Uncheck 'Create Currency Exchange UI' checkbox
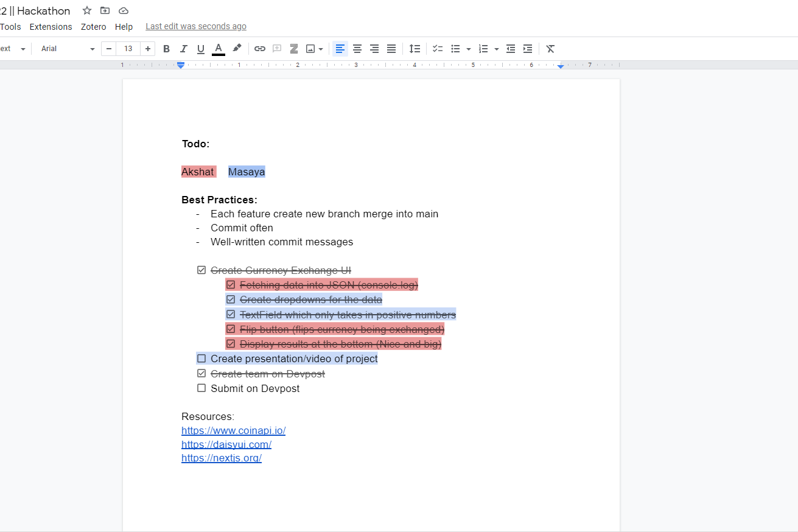Screen dimensions: 798x532 tap(201, 270)
